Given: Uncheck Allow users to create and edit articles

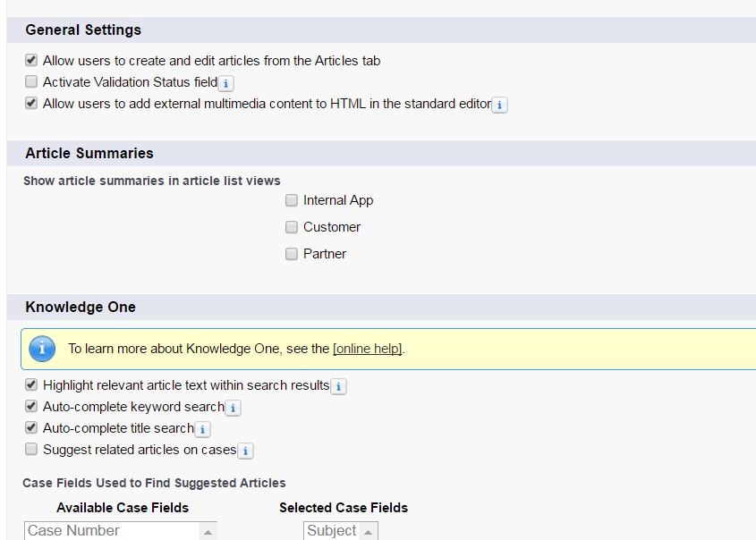Looking at the screenshot, I should [31, 61].
